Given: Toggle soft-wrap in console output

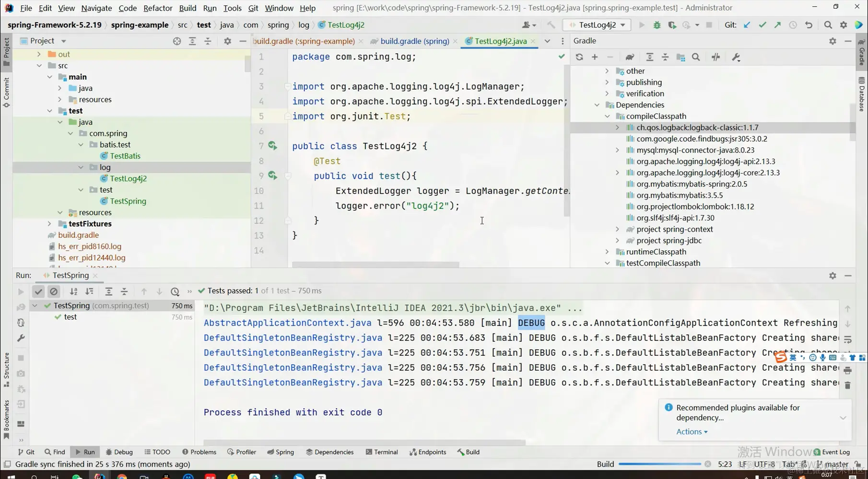Looking at the screenshot, I should pos(847,340).
